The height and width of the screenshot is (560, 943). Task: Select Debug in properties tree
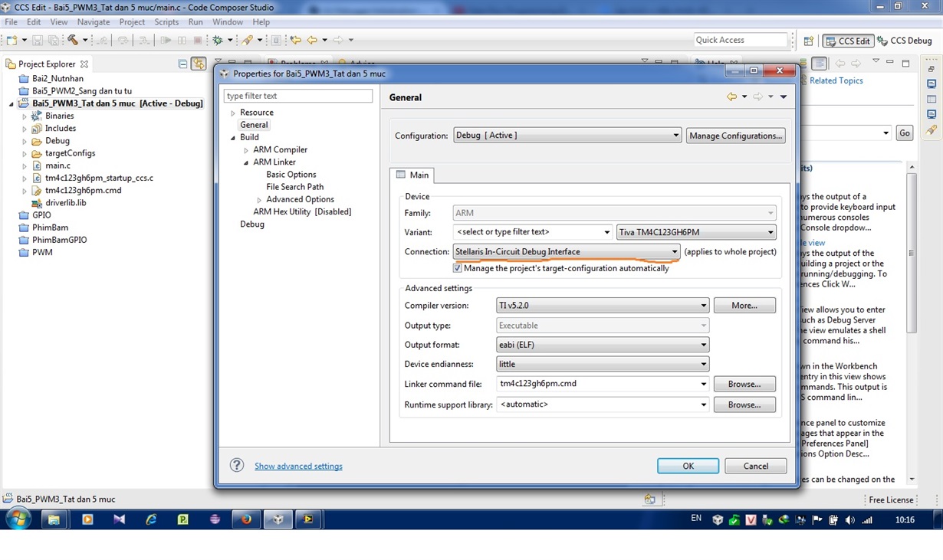252,224
